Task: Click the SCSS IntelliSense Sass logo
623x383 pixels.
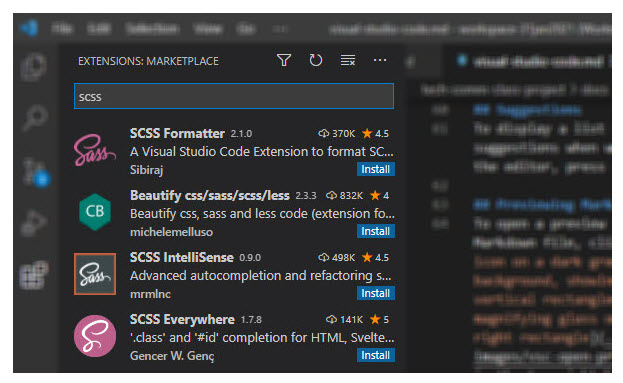Action: point(95,274)
